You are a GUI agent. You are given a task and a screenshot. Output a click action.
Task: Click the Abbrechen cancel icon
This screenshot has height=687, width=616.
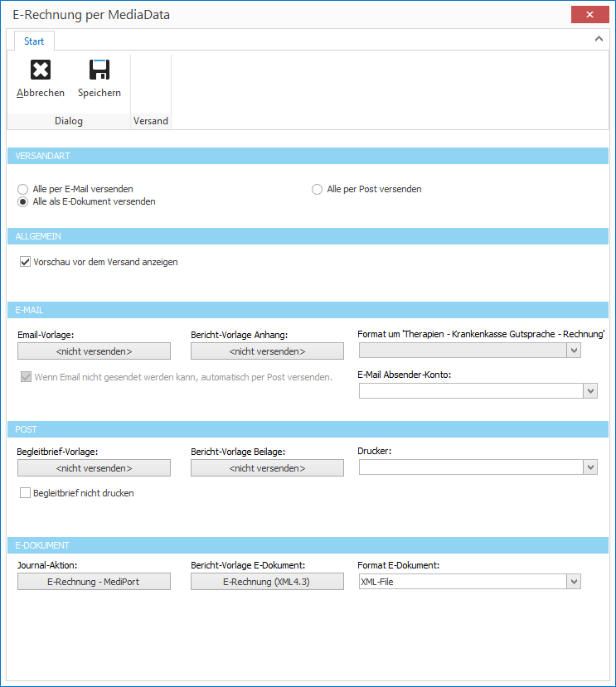(x=40, y=70)
